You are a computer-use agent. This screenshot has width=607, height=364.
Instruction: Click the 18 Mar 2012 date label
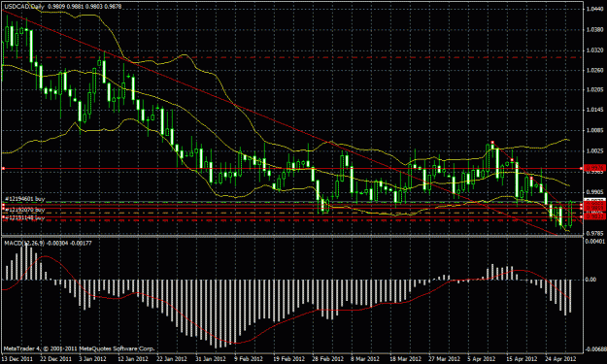[405, 358]
